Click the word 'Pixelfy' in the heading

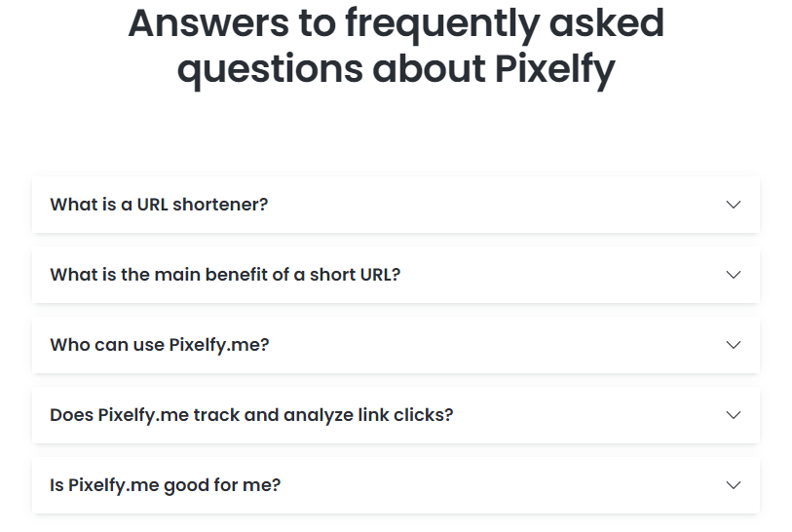pos(554,70)
